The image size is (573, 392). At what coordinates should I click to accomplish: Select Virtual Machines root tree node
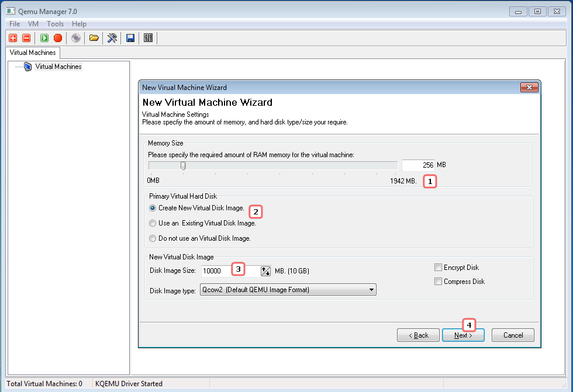(58, 67)
